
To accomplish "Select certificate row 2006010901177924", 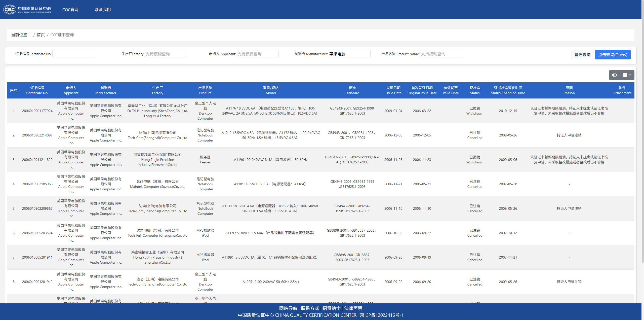I will click(x=37, y=111).
